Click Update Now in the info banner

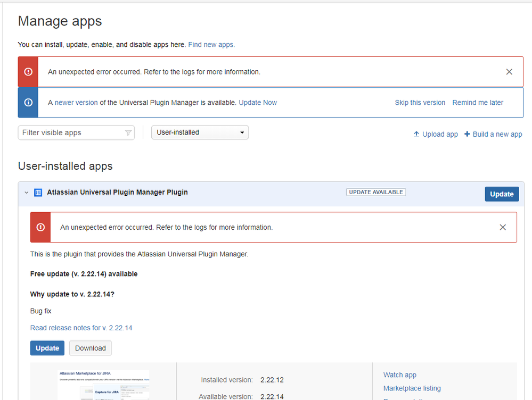(258, 102)
